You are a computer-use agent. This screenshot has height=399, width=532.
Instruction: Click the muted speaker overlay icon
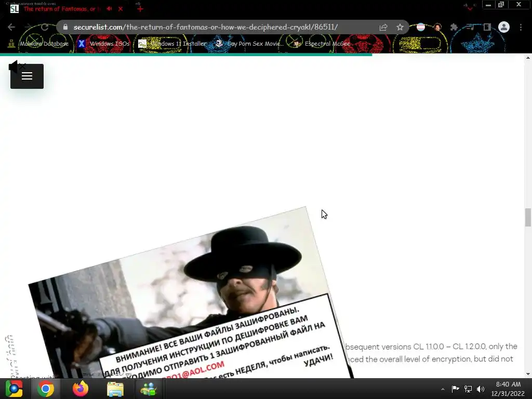click(x=16, y=66)
